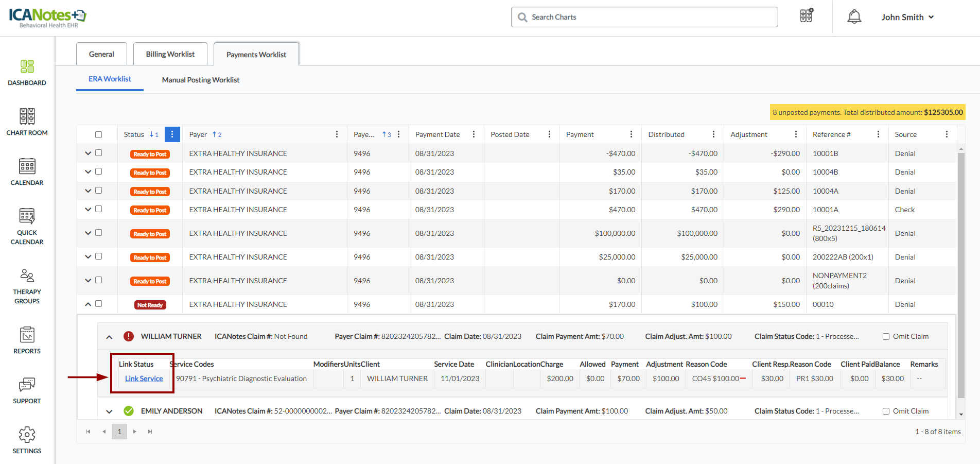Click the chart room icon near search bar
Screen dimensions: 980x464
pos(807,16)
